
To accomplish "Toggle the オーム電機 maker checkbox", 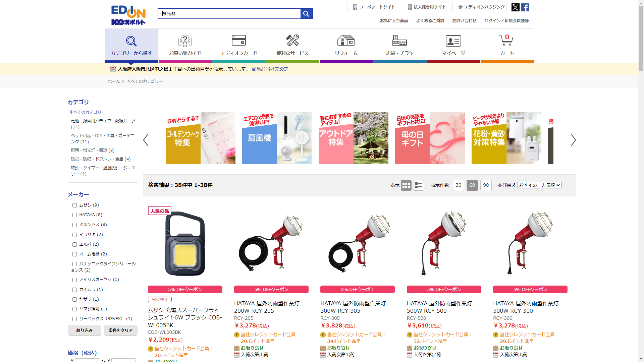I will click(74, 254).
